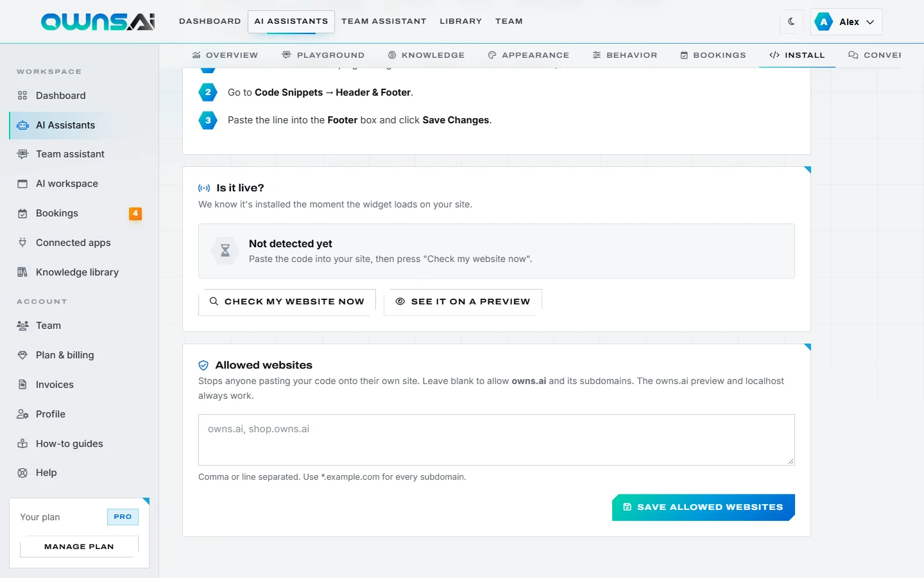924x578 pixels.
Task: Switch to the Behavior tab
Action: pos(625,55)
